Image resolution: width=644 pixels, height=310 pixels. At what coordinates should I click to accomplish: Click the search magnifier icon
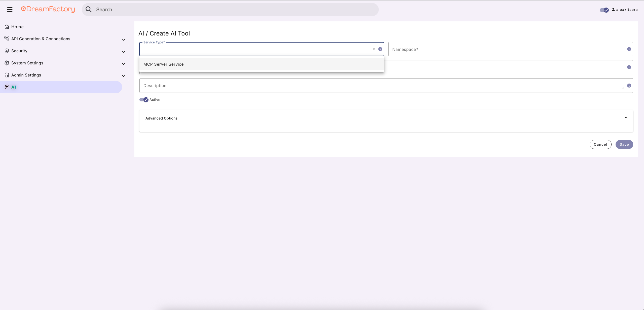(89, 9)
